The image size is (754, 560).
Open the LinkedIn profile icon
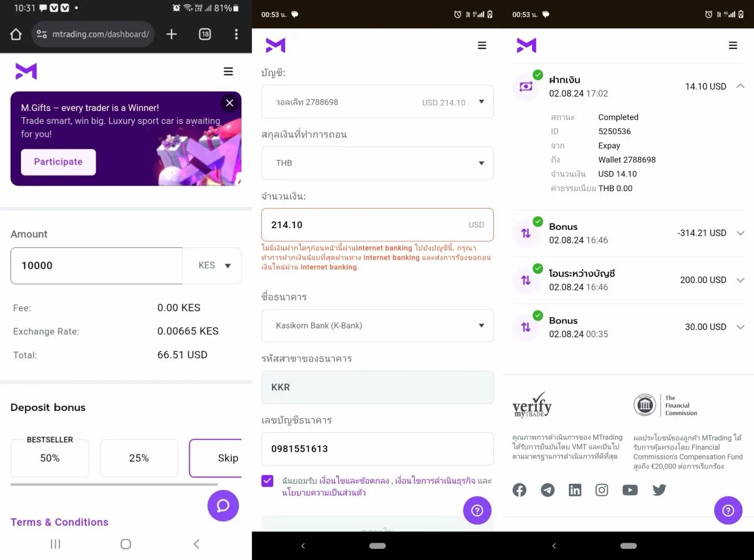(575, 490)
